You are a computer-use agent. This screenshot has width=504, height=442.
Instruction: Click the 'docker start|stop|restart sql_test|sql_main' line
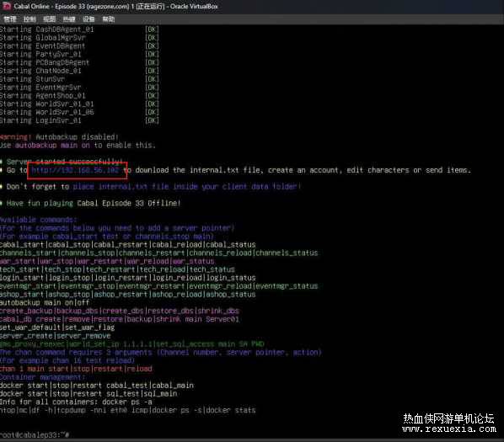click(x=88, y=394)
